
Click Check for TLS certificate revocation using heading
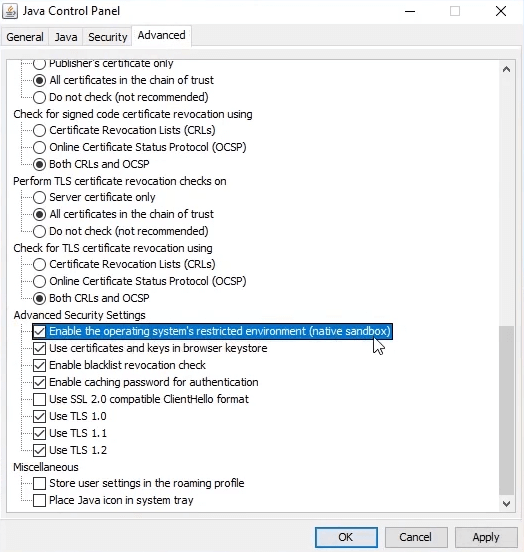click(113, 248)
